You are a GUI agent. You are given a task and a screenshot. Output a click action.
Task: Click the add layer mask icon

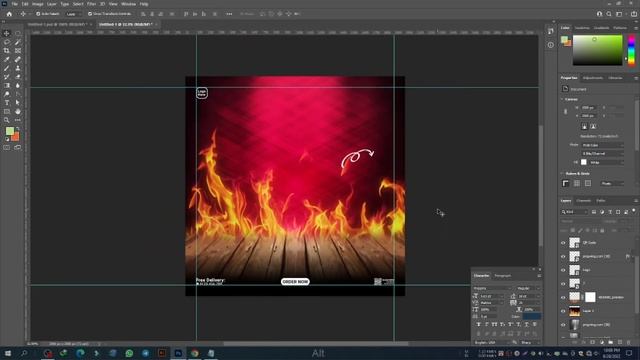point(593,342)
